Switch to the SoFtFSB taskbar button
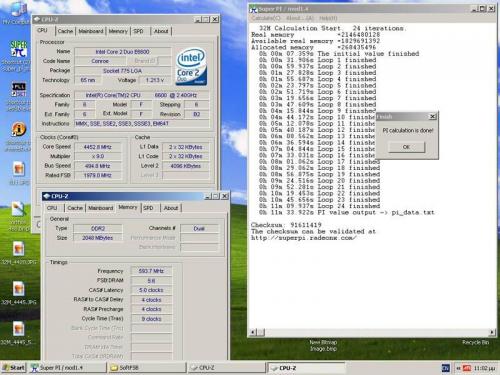 [x=147, y=368]
